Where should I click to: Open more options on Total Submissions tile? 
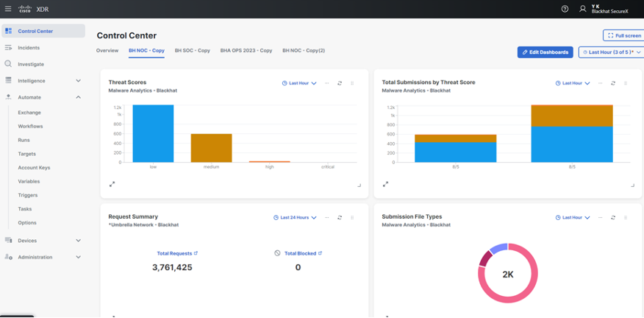[601, 83]
